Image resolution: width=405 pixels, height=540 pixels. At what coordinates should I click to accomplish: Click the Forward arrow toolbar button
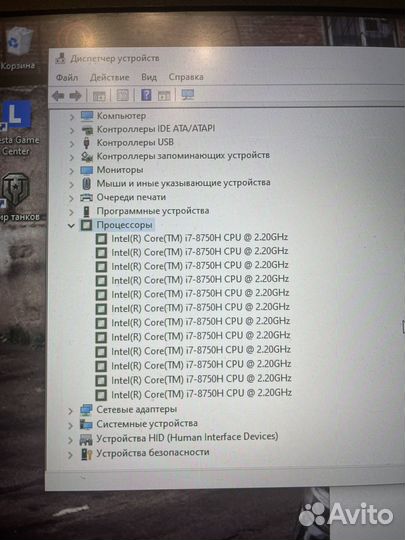pyautogui.click(x=75, y=95)
